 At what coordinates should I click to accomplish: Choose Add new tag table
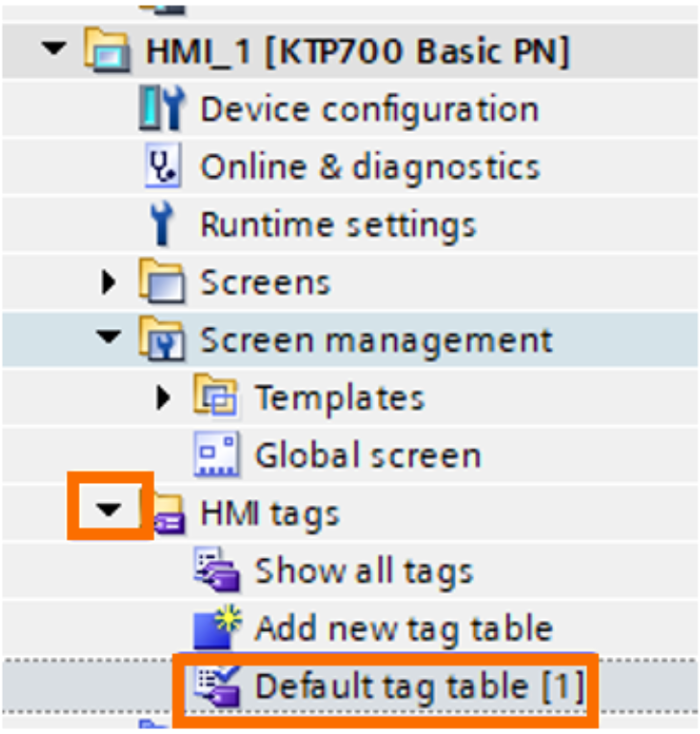pos(404,629)
